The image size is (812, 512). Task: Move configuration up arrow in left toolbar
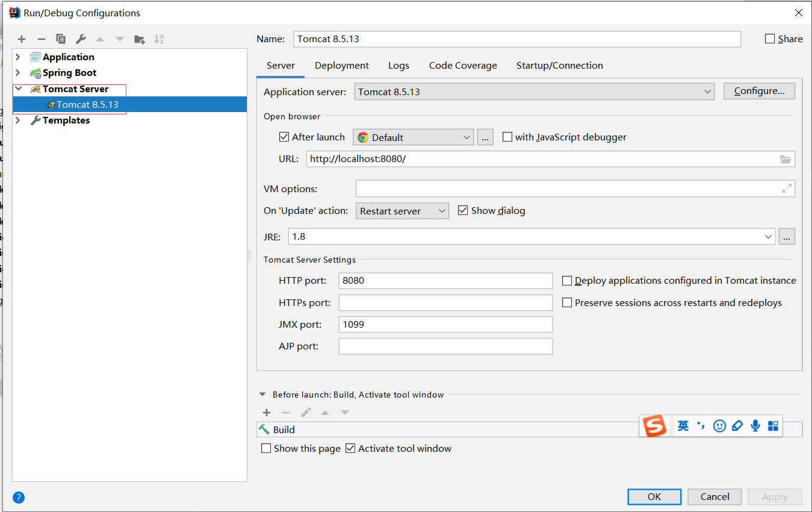tap(100, 39)
